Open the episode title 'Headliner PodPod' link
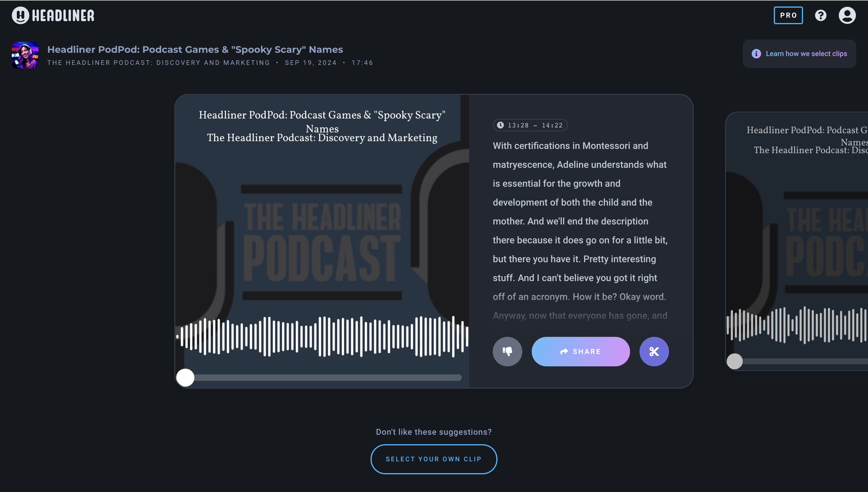 coord(195,49)
